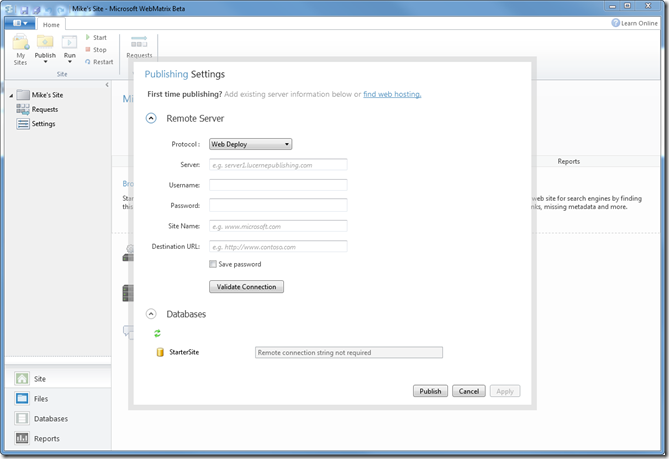Click the Site Name input field

pyautogui.click(x=278, y=226)
